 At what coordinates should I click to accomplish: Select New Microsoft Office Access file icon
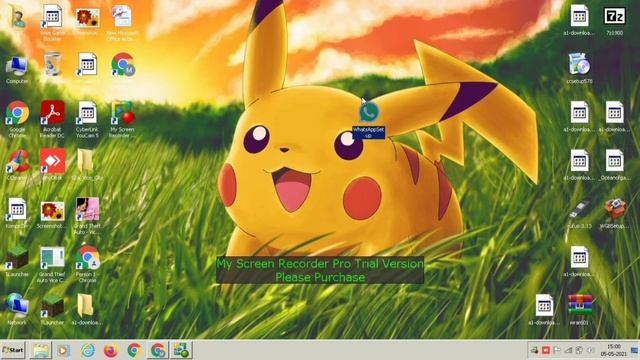click(x=122, y=22)
